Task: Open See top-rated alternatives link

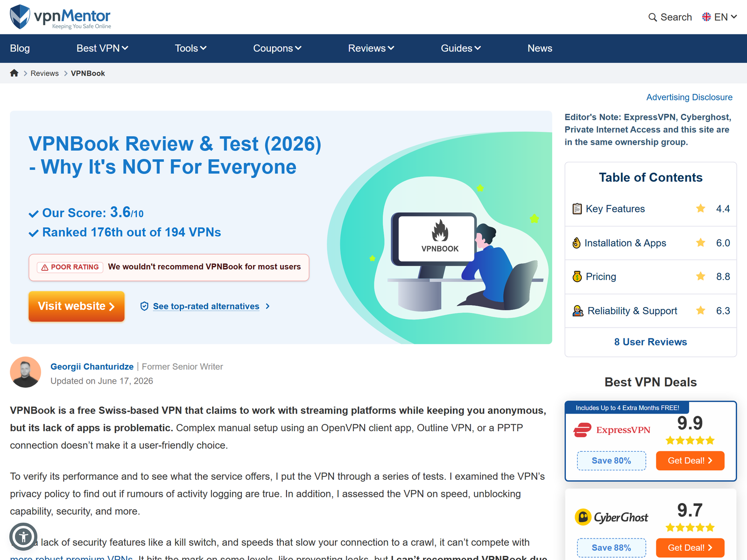Action: pyautogui.click(x=206, y=306)
